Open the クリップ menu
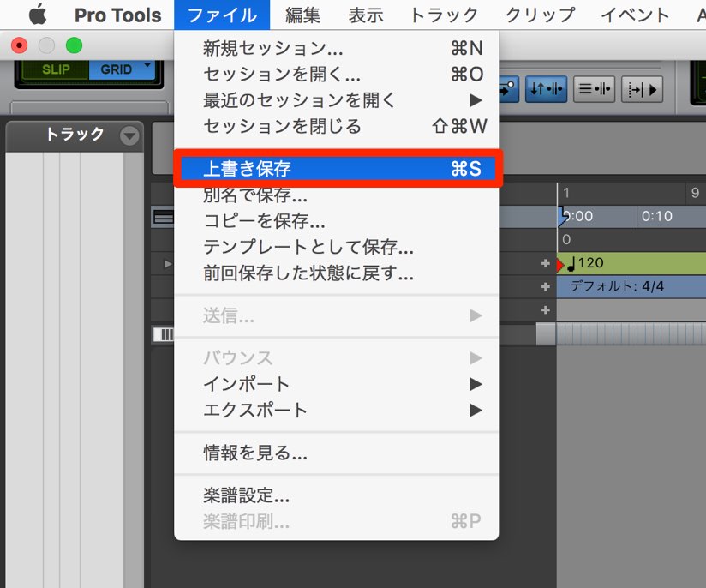706x588 pixels. click(x=540, y=15)
